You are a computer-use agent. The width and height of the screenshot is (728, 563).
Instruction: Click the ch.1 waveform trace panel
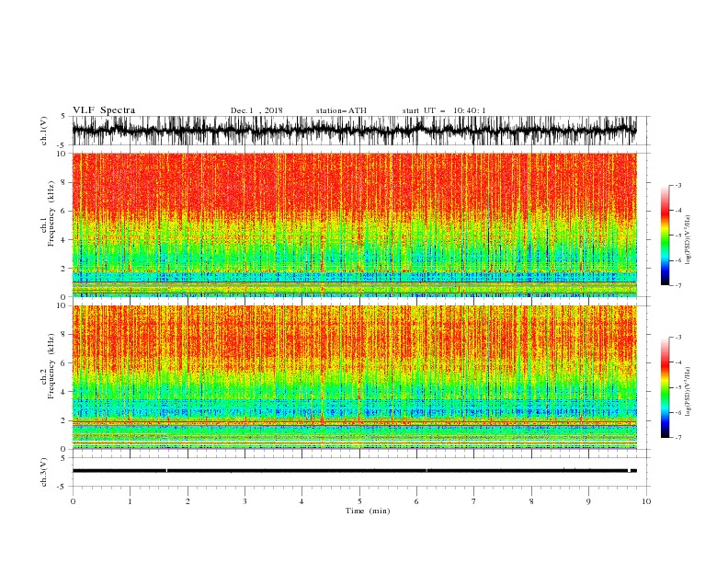[355, 131]
